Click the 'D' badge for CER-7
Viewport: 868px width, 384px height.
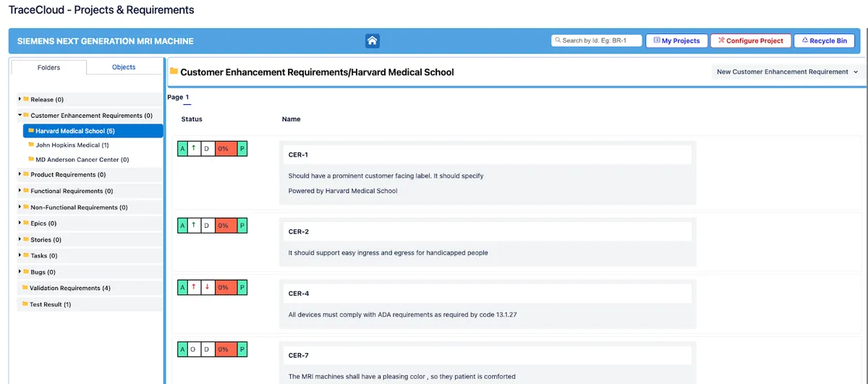click(206, 349)
